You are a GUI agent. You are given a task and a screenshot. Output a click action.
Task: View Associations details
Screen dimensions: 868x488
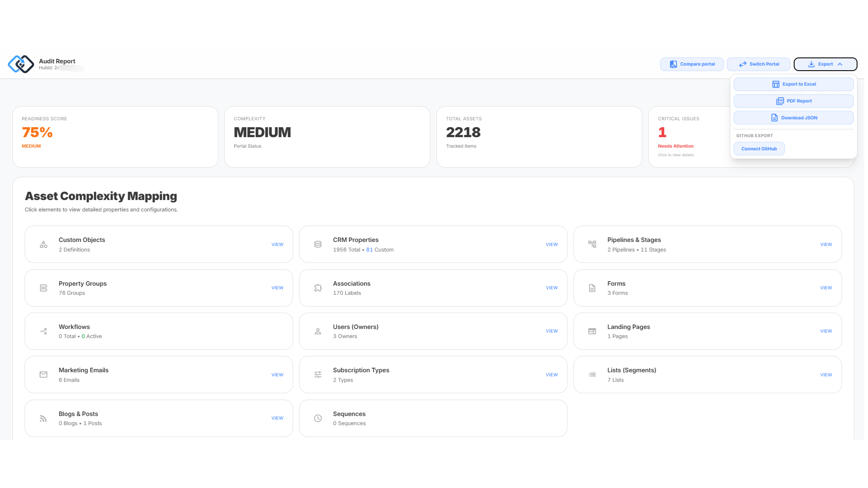click(552, 288)
